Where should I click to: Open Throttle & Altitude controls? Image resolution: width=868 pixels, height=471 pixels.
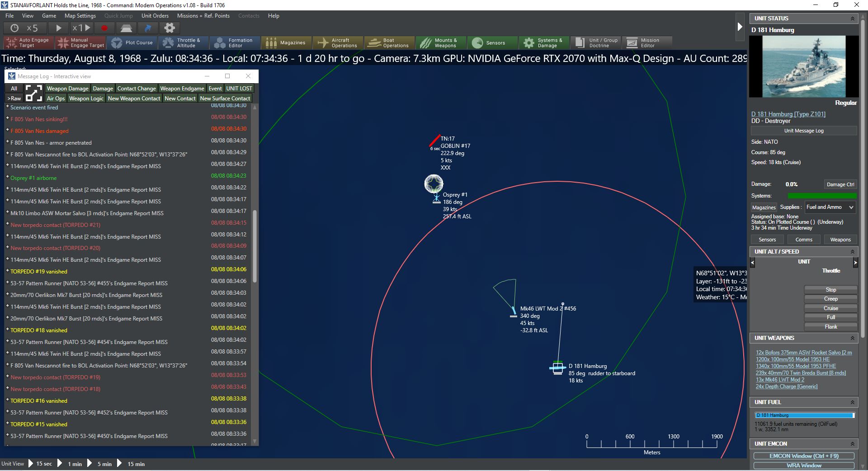click(x=183, y=42)
